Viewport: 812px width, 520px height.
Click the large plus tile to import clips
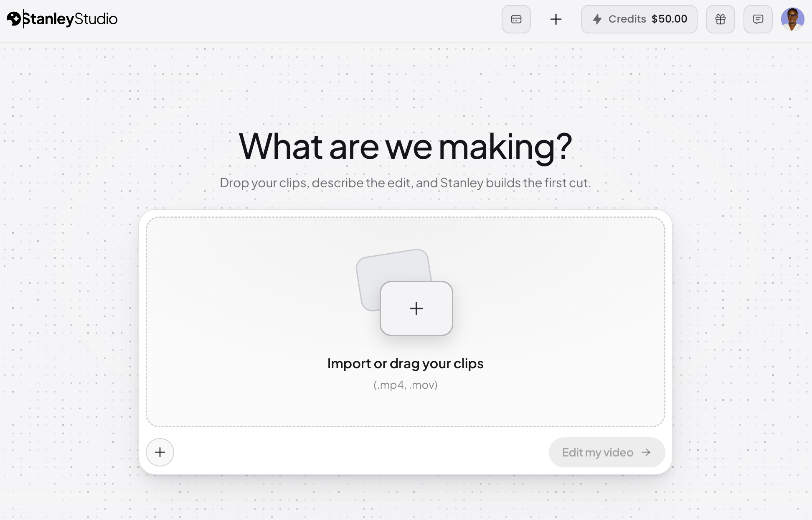click(x=416, y=308)
